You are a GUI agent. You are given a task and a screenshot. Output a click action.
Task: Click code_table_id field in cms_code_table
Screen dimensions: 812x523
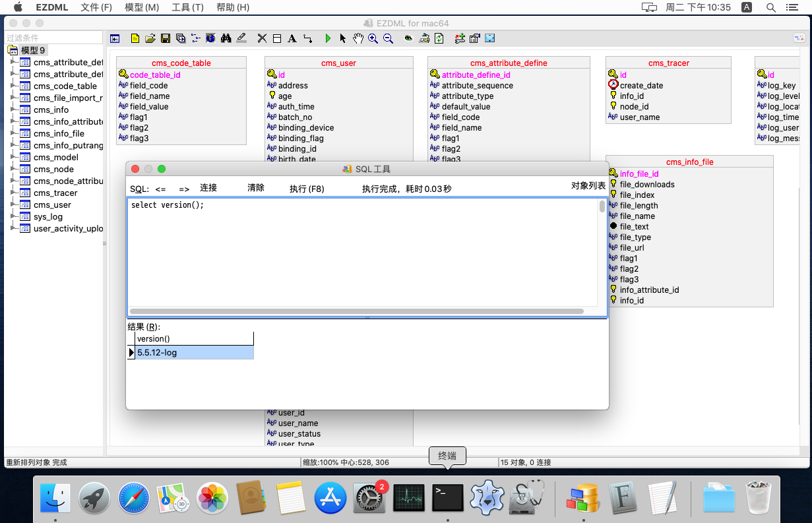155,75
